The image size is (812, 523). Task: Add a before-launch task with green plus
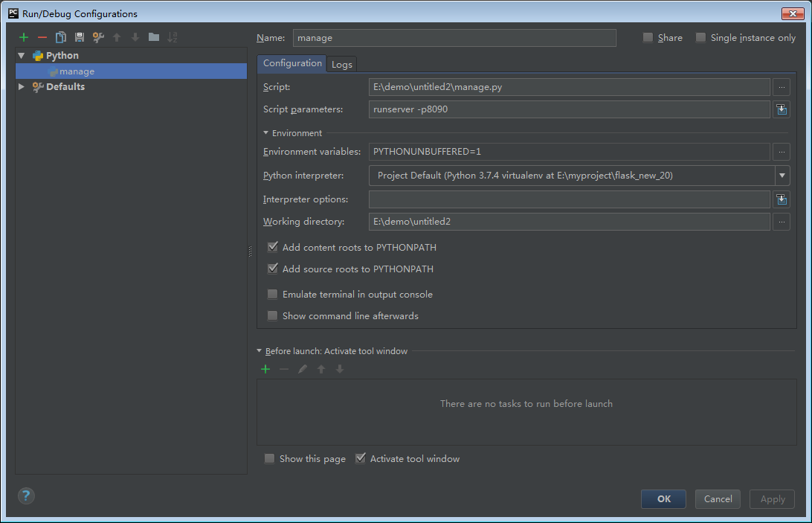pos(265,369)
